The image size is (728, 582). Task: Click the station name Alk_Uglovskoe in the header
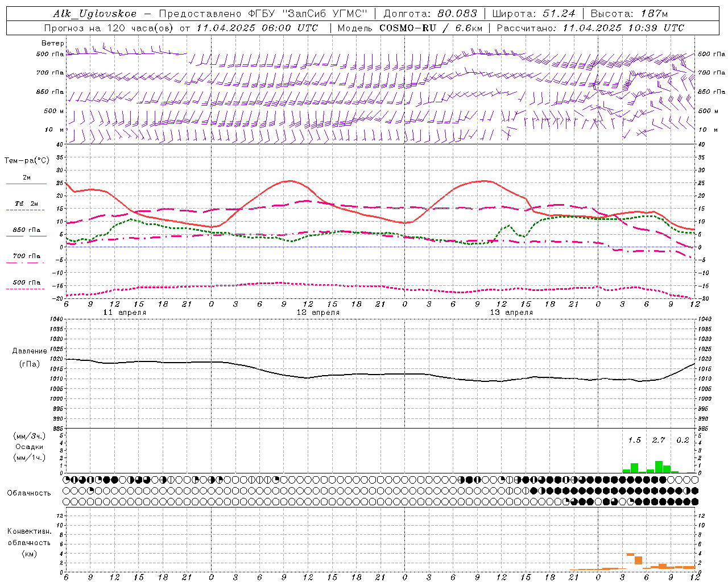coord(94,14)
